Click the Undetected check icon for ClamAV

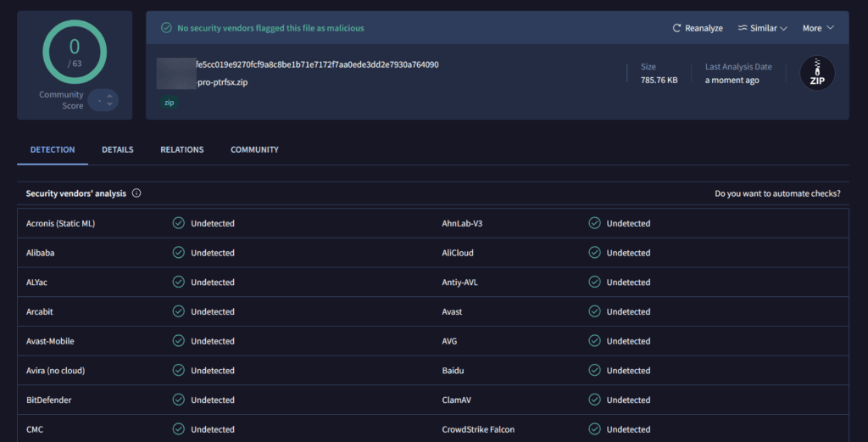(x=594, y=400)
